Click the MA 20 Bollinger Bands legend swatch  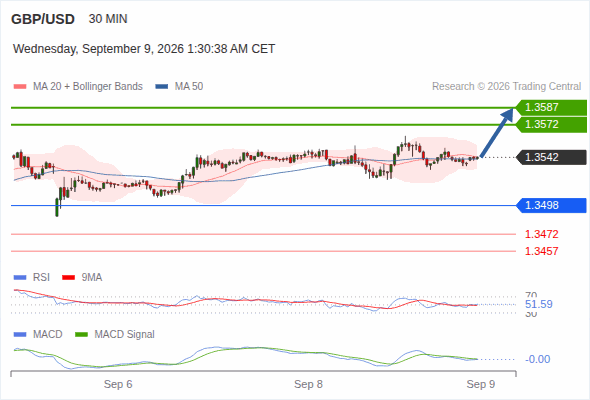(20, 87)
